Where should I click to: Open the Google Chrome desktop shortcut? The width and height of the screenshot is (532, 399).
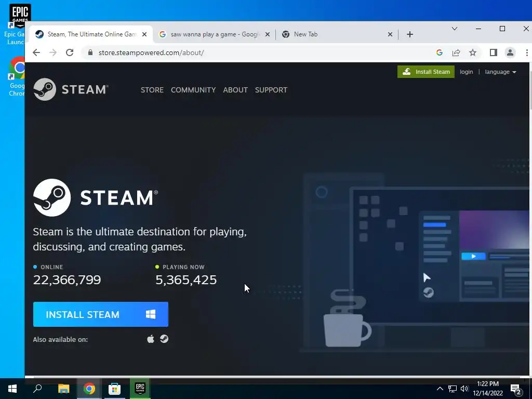tap(17, 77)
